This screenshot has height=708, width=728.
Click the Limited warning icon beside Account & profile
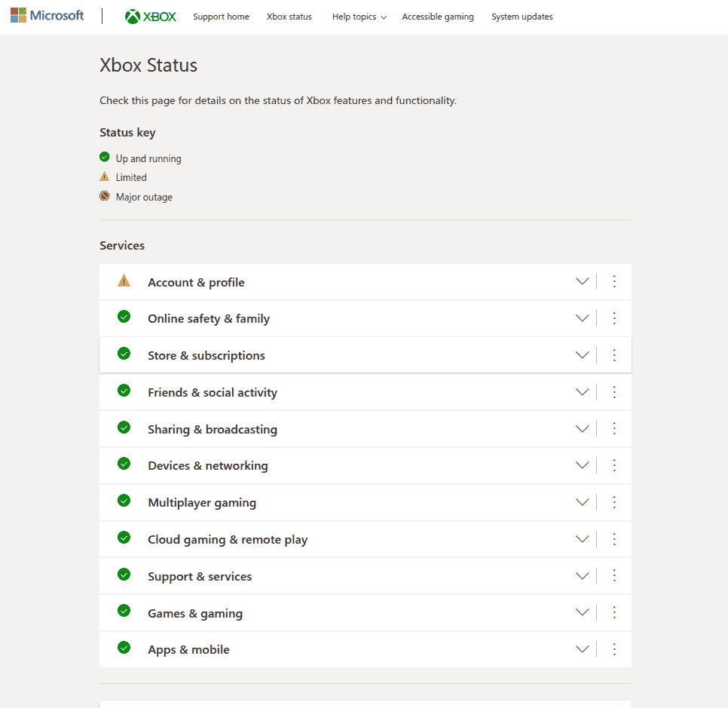pyautogui.click(x=124, y=281)
